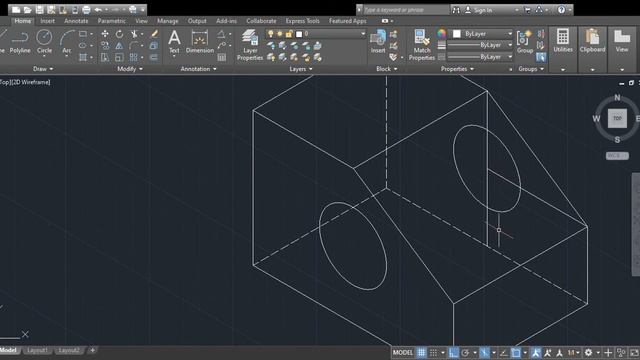Insert a Table from Annotation panel
The width and height of the screenshot is (640, 360).
coord(222,58)
